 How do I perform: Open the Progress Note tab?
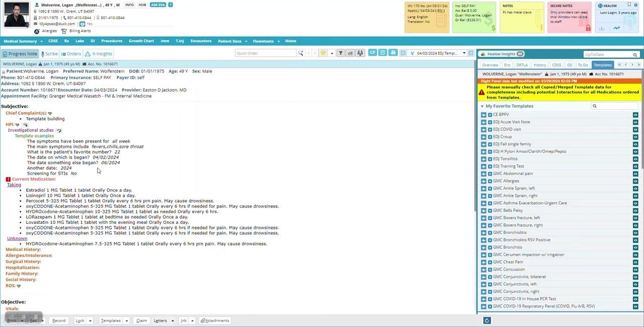click(x=20, y=54)
